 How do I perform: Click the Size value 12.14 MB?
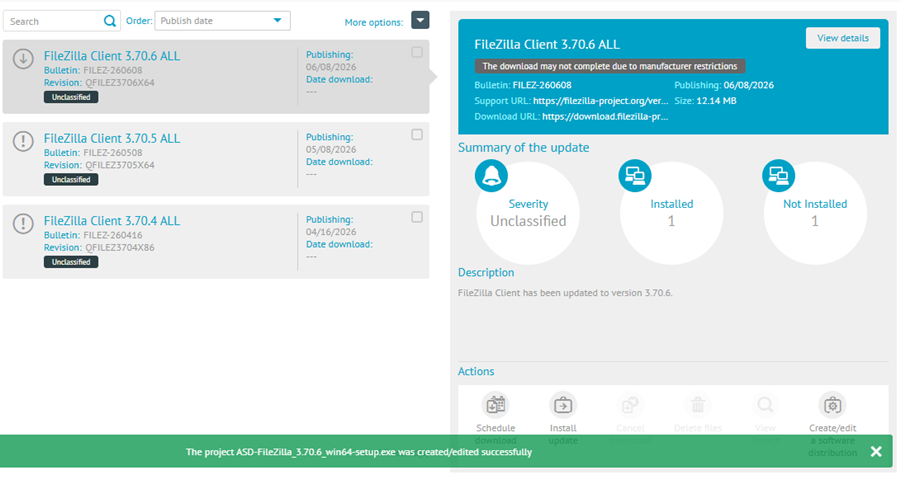[x=716, y=101]
